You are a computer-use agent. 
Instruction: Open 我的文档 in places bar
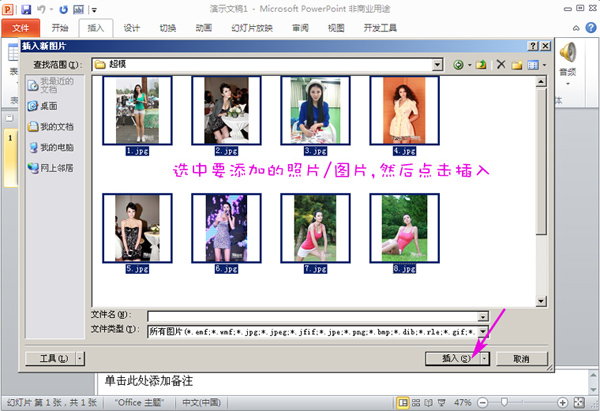[x=51, y=126]
